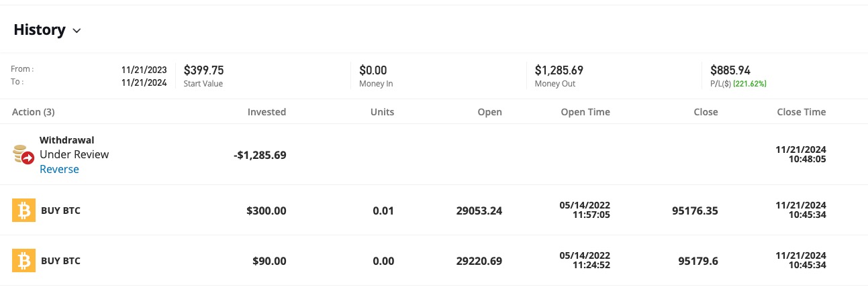Image resolution: width=868 pixels, height=291 pixels.
Task: Open the BUY BTC row with $300.00 invested
Action: pos(434,211)
